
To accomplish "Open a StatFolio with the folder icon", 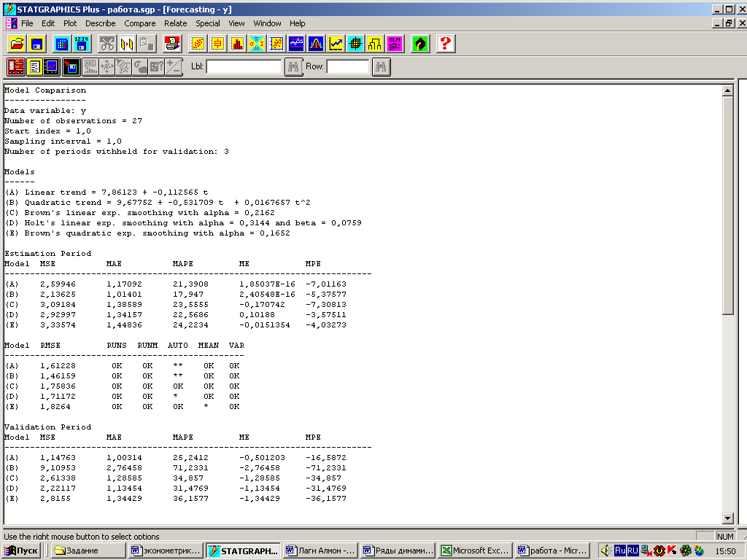I will click(x=18, y=44).
